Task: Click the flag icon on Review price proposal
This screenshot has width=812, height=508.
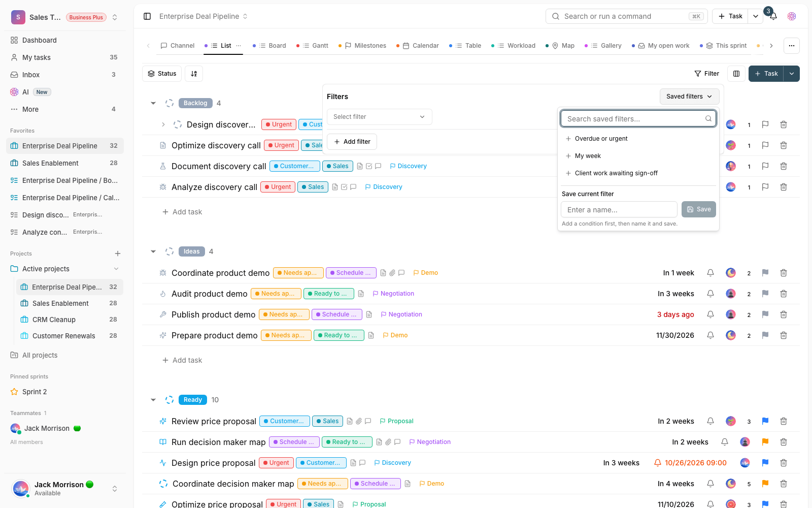Action: point(765,421)
